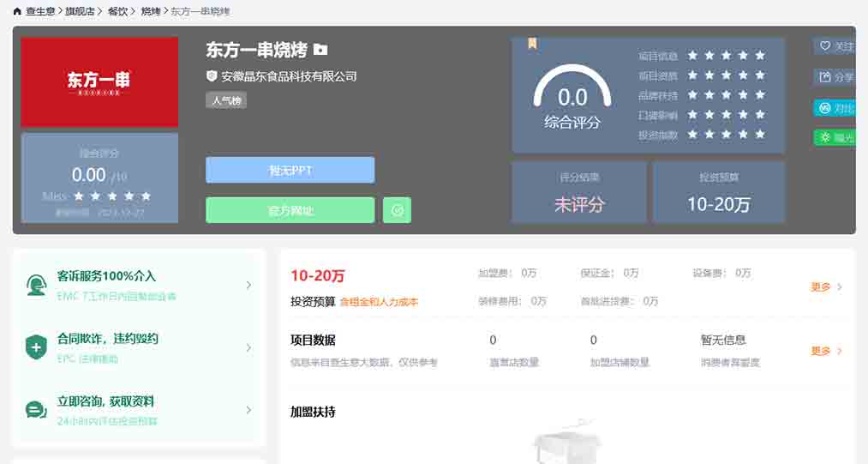The width and height of the screenshot is (868, 464).
Task: Expand the 客诉服务100%介入 row arrow
Action: (x=248, y=285)
